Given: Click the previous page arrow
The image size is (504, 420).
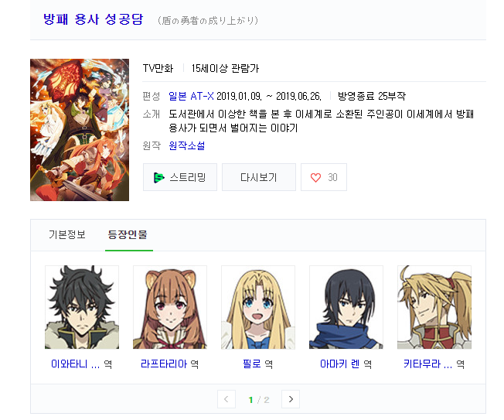Looking at the screenshot, I should pyautogui.click(x=226, y=399).
